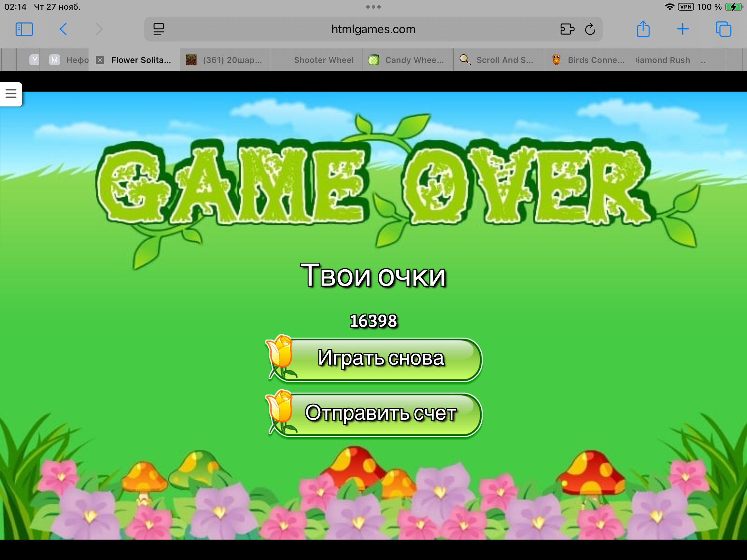Add a new tab
The height and width of the screenshot is (560, 747).
coord(682,29)
